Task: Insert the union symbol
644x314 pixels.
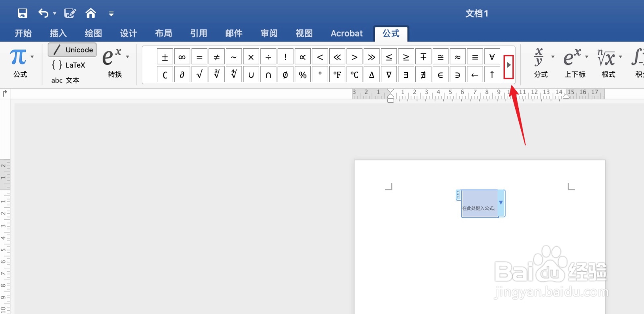Action: pyautogui.click(x=251, y=74)
